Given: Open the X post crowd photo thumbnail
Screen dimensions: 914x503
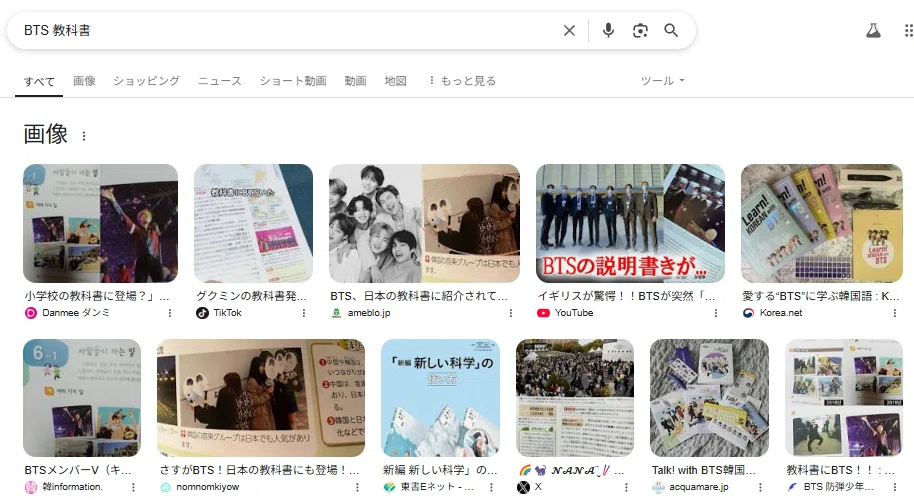Looking at the screenshot, I should pyautogui.click(x=575, y=398).
